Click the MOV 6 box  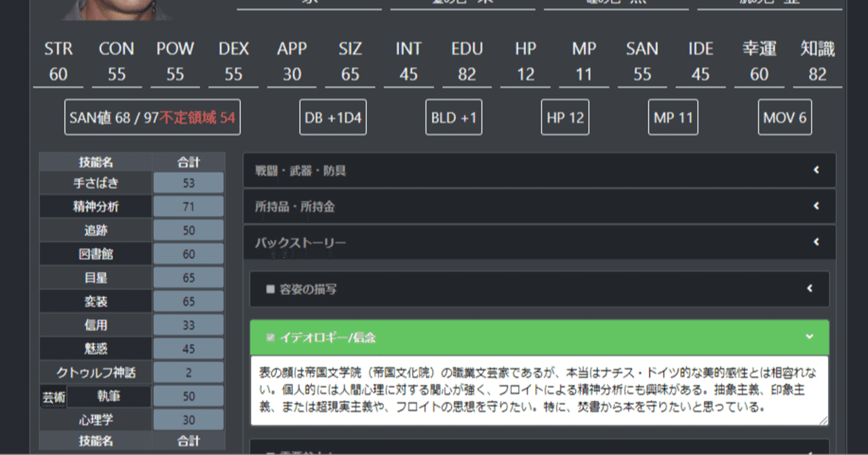[x=785, y=118]
